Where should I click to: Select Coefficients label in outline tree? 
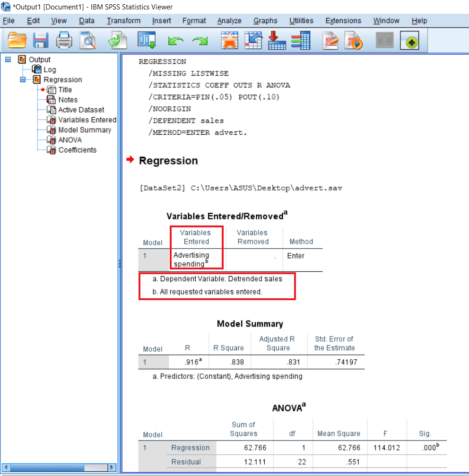pos(78,150)
